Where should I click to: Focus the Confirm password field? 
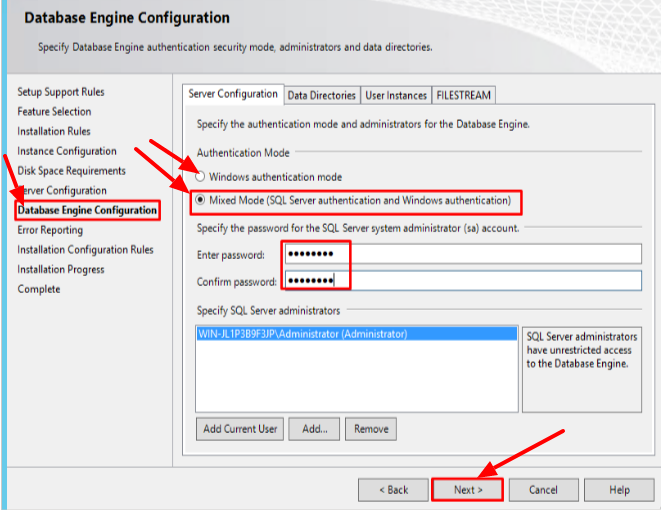[463, 281]
